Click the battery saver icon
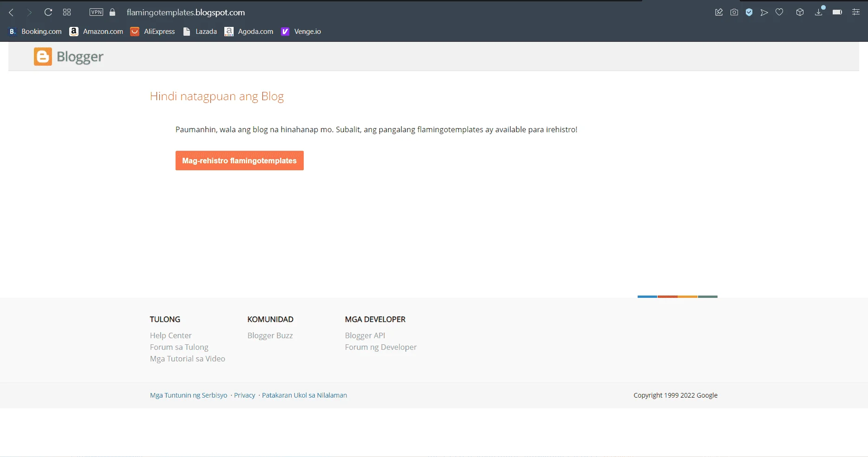868x457 pixels. point(837,13)
